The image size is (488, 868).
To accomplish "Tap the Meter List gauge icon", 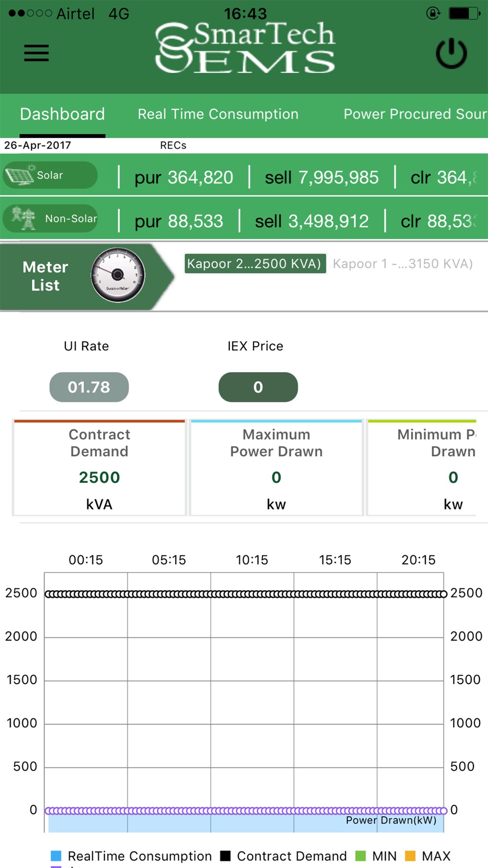I will click(x=118, y=275).
